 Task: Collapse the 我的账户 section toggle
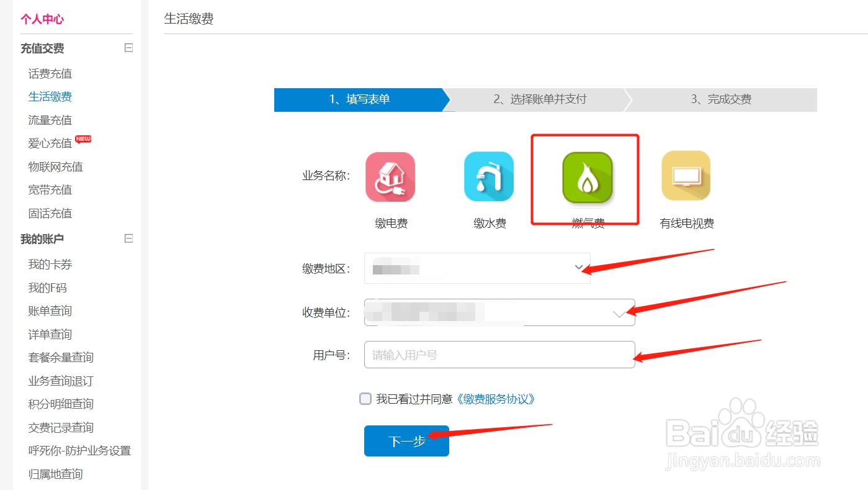(128, 238)
